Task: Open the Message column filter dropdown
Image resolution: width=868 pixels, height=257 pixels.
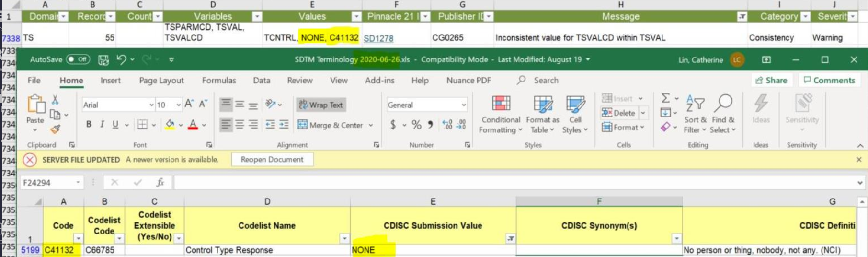Action: point(742,17)
